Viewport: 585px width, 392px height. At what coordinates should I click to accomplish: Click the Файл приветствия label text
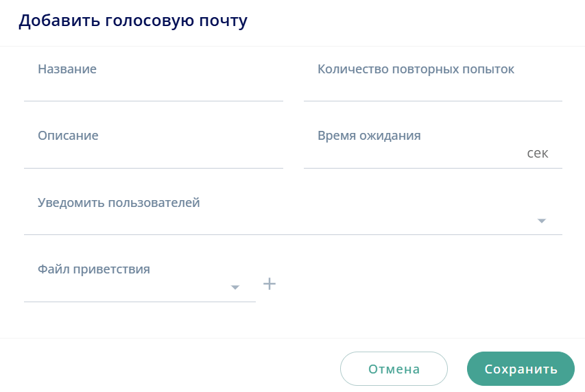coord(94,269)
